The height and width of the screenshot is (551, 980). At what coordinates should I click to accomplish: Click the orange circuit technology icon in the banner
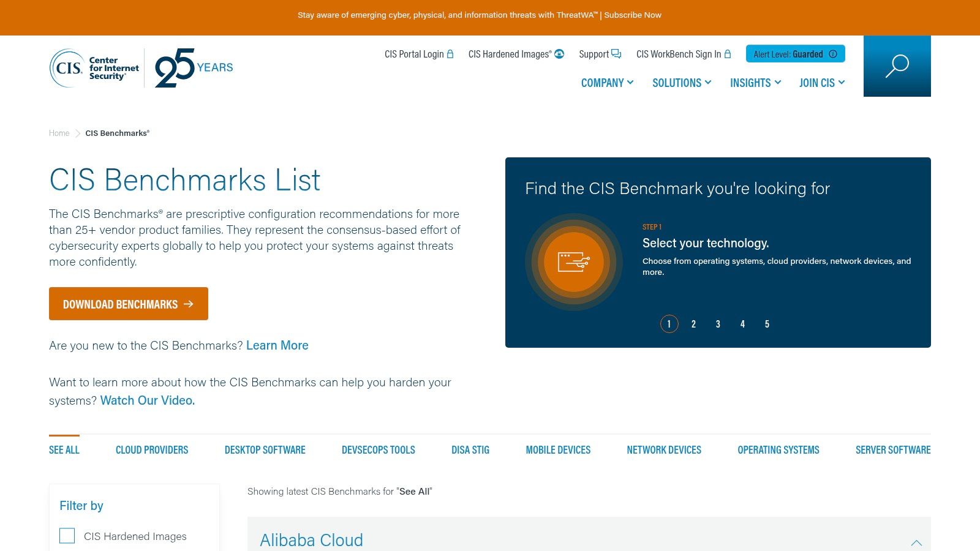tap(573, 262)
